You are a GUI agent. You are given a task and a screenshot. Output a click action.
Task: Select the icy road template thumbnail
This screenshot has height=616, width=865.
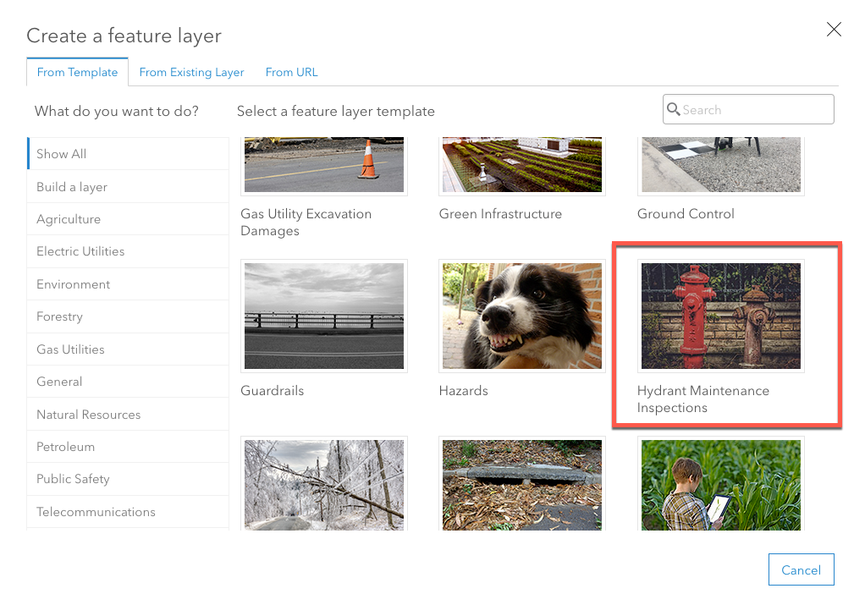[324, 484]
